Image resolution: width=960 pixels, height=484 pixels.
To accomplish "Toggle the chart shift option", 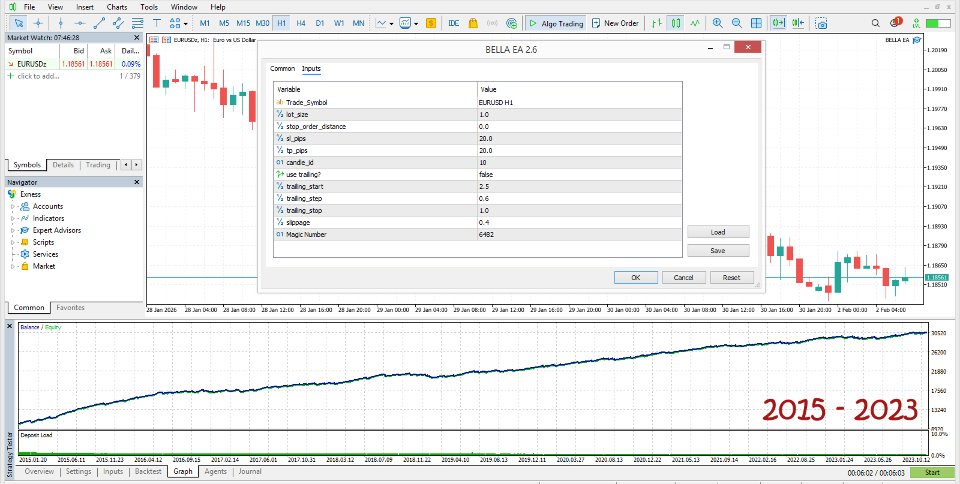I will 798,23.
